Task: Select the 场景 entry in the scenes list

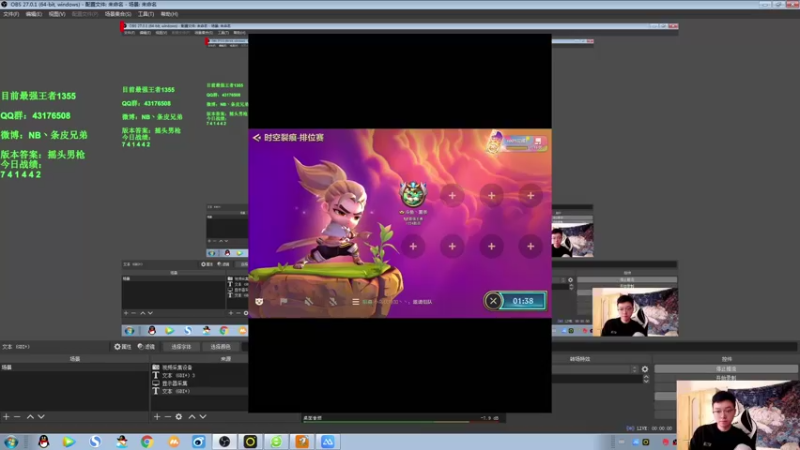Action: [74, 367]
